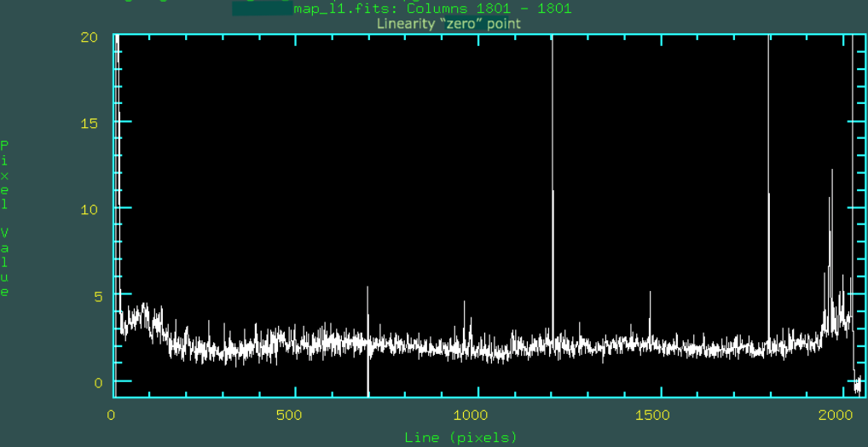868x447 pixels.
Task: Click the x-axis label 'Line (pixels)'
Action: pos(461,437)
